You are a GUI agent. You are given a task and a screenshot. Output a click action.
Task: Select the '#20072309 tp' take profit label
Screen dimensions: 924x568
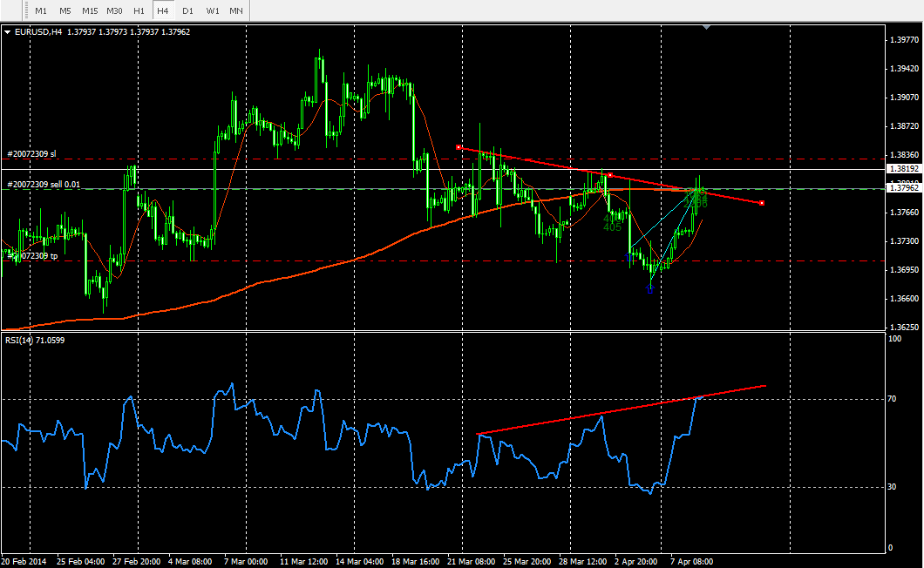32,256
